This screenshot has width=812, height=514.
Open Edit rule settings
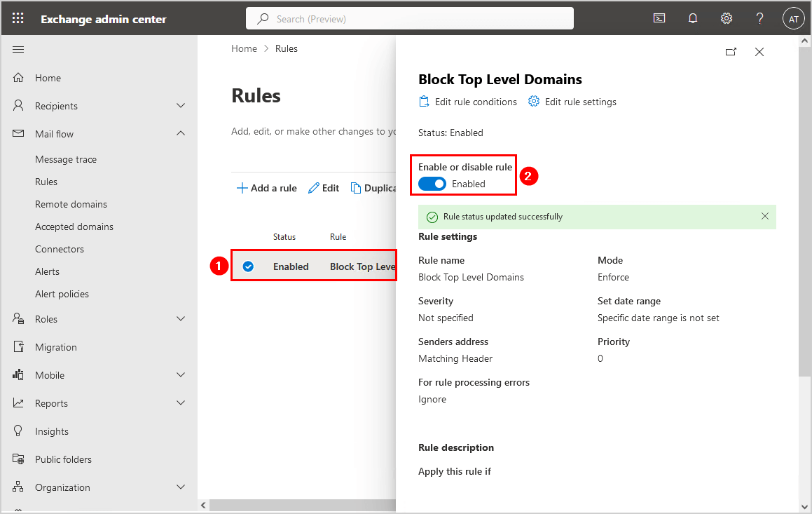(572, 102)
